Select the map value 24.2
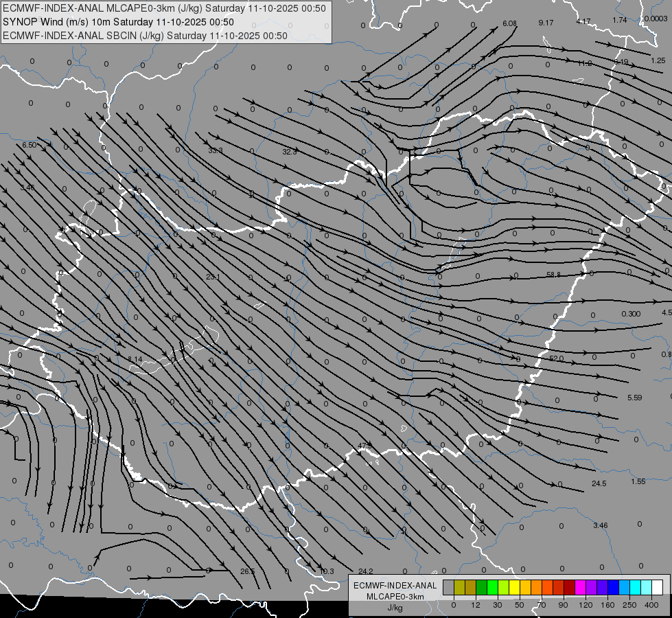 (366, 571)
